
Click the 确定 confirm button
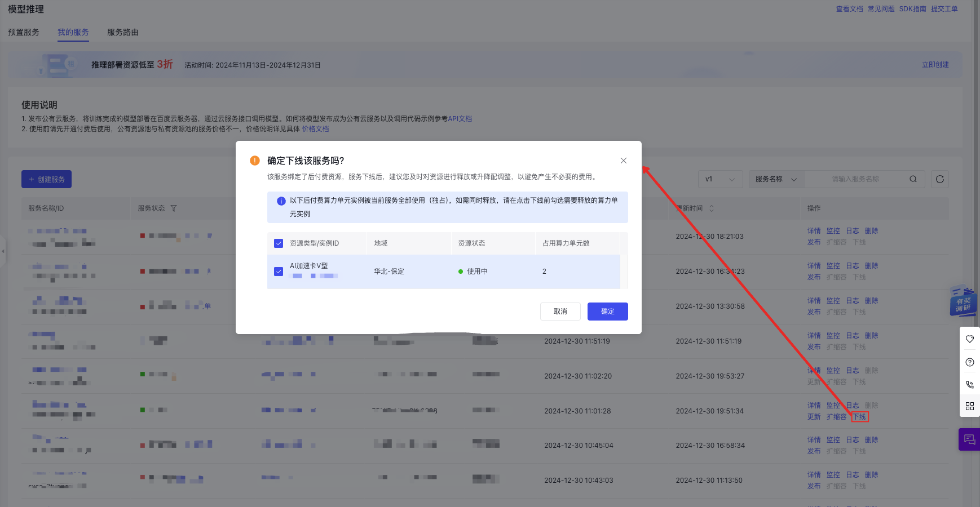tap(608, 312)
